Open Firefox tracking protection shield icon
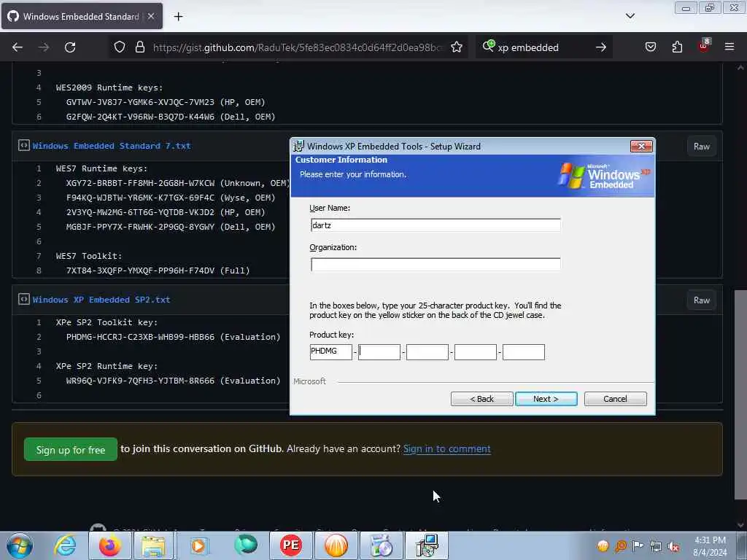The image size is (747, 560). pyautogui.click(x=120, y=47)
